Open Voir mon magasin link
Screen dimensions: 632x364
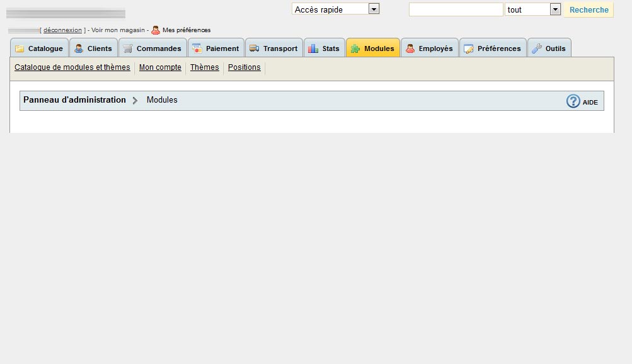pyautogui.click(x=118, y=30)
